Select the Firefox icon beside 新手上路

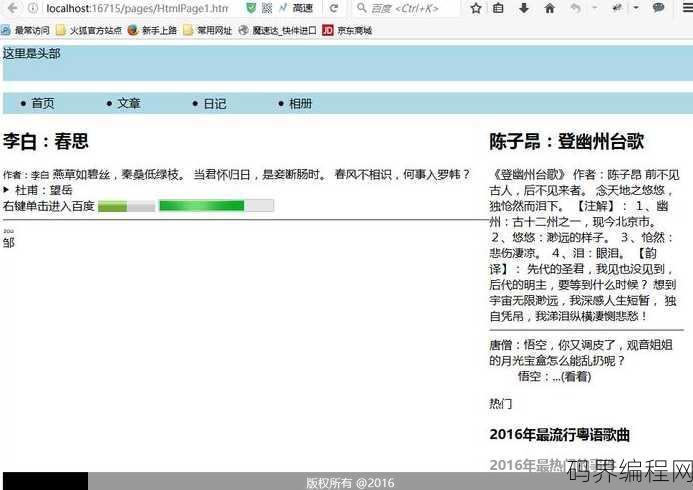pyautogui.click(x=133, y=30)
